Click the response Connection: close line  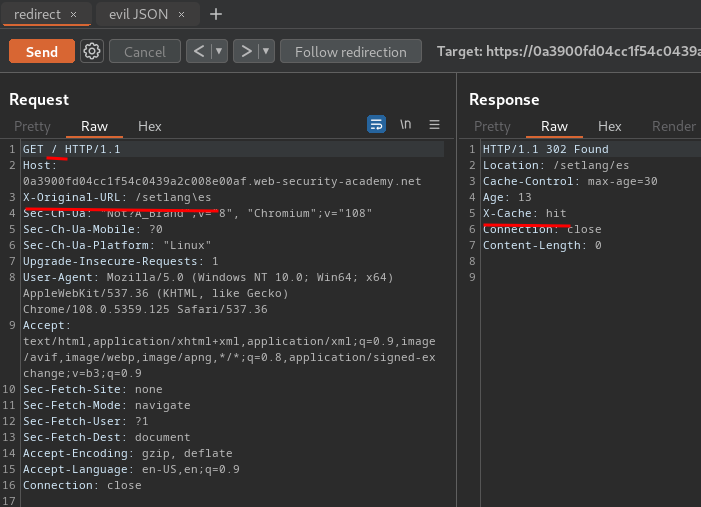click(x=542, y=229)
